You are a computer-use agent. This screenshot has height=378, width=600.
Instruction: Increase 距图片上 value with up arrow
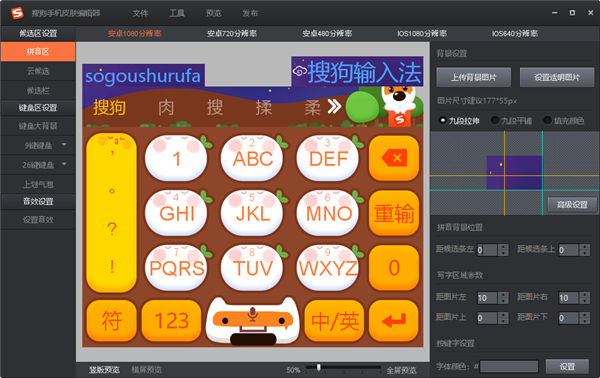tap(504, 315)
